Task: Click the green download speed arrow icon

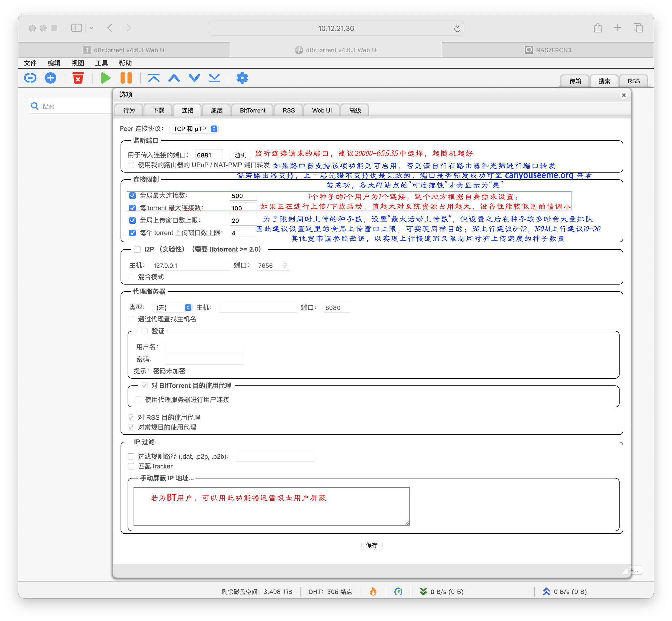Action: coord(423,592)
